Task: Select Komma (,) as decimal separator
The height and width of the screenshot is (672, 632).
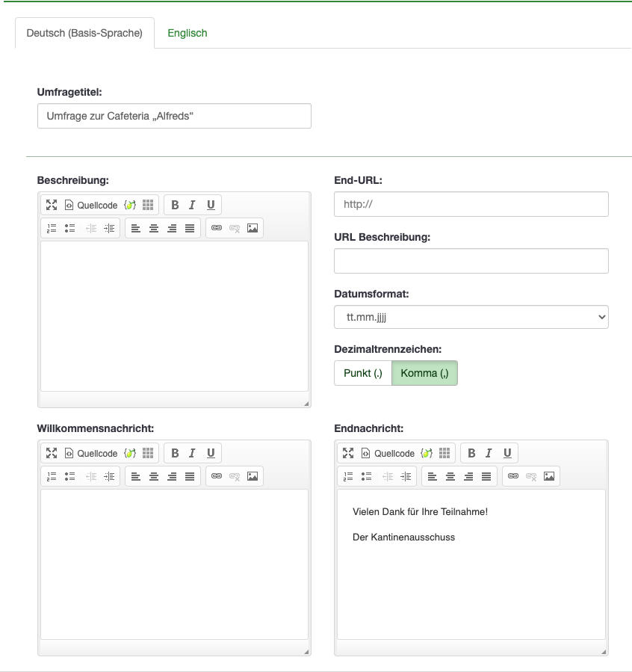Action: point(424,373)
